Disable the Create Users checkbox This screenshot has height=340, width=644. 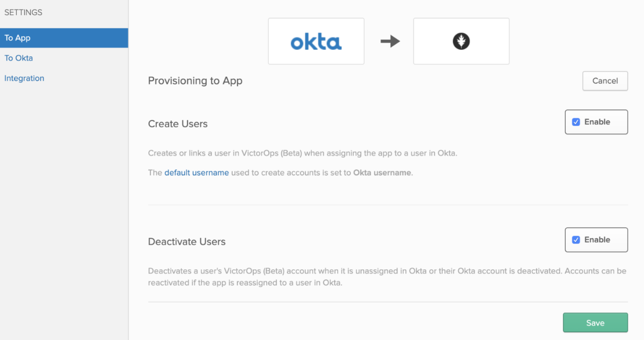click(575, 121)
